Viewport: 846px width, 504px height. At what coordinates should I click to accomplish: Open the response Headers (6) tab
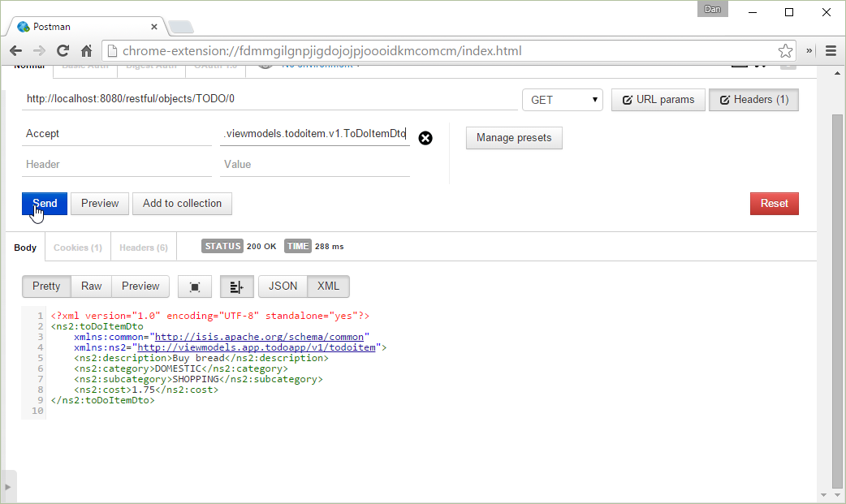[144, 248]
